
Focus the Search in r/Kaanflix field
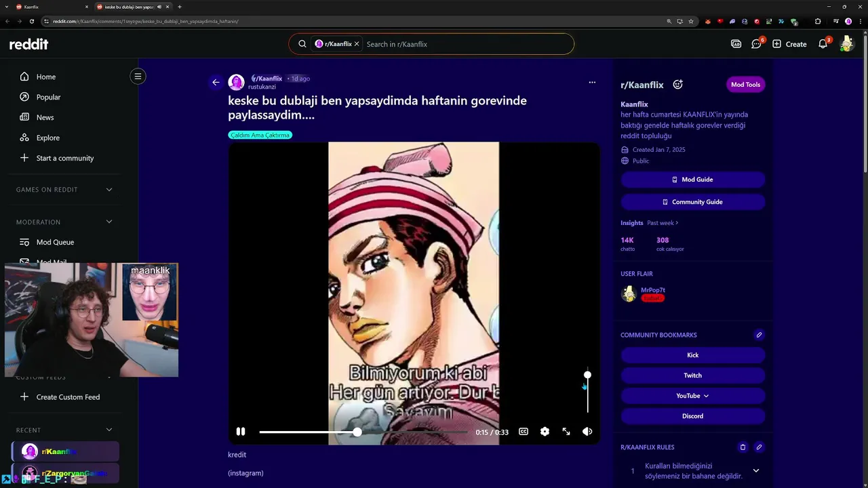coord(467,44)
